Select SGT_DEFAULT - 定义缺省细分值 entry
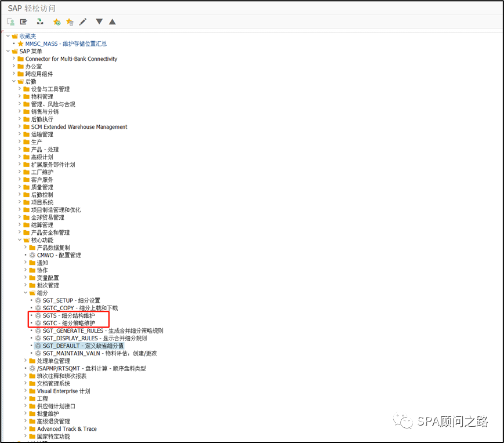Viewport: 504px width, 443px height. [x=83, y=346]
